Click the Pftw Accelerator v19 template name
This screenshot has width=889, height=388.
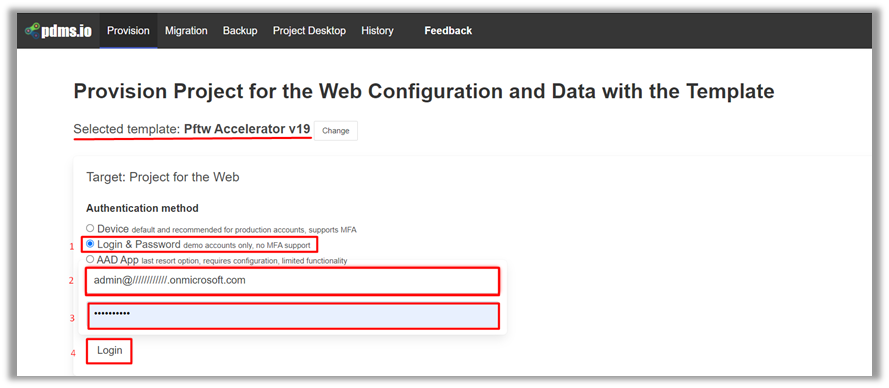(x=247, y=129)
